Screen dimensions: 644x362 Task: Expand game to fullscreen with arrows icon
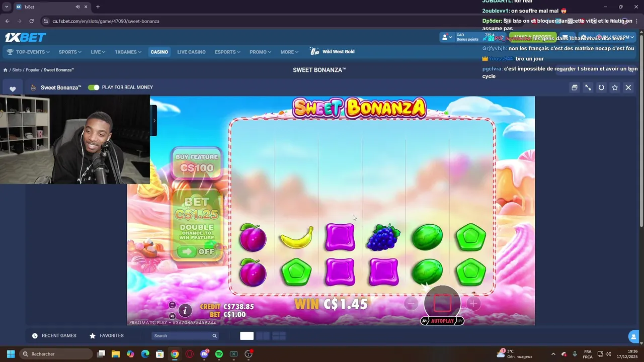pyautogui.click(x=588, y=87)
